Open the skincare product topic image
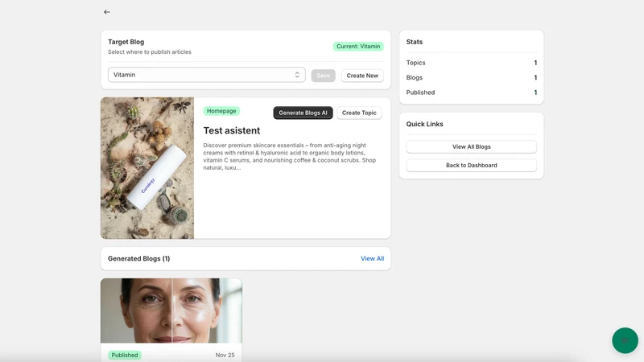This screenshot has width=644, height=362. click(x=147, y=168)
